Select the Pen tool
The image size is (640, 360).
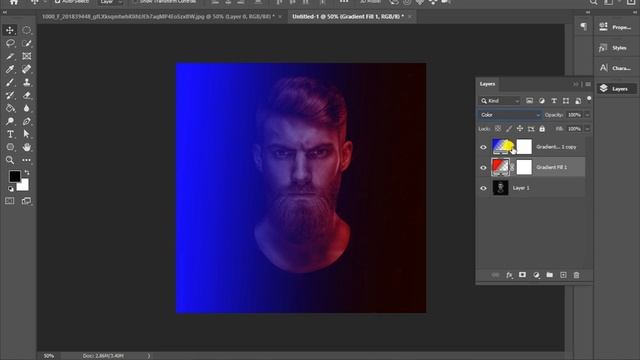point(27,121)
